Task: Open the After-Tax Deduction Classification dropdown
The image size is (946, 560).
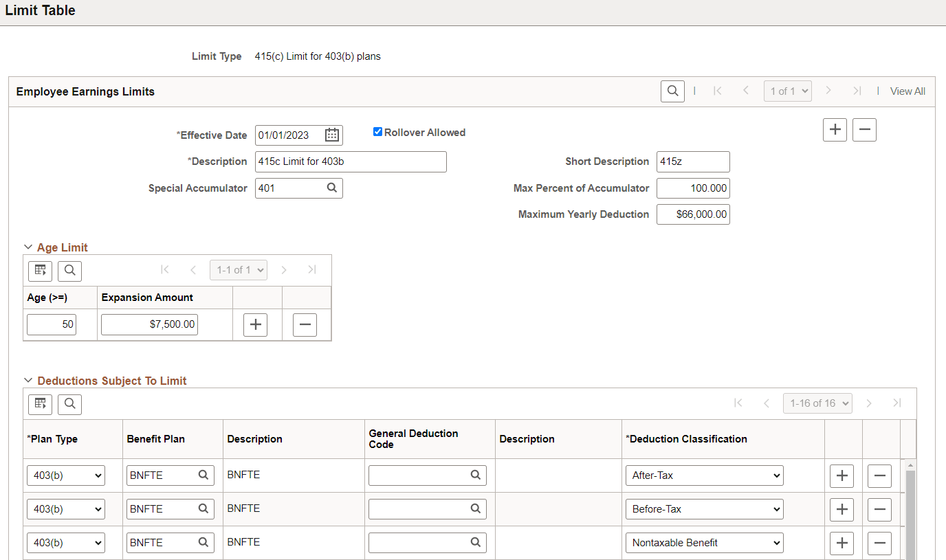Action: point(705,475)
